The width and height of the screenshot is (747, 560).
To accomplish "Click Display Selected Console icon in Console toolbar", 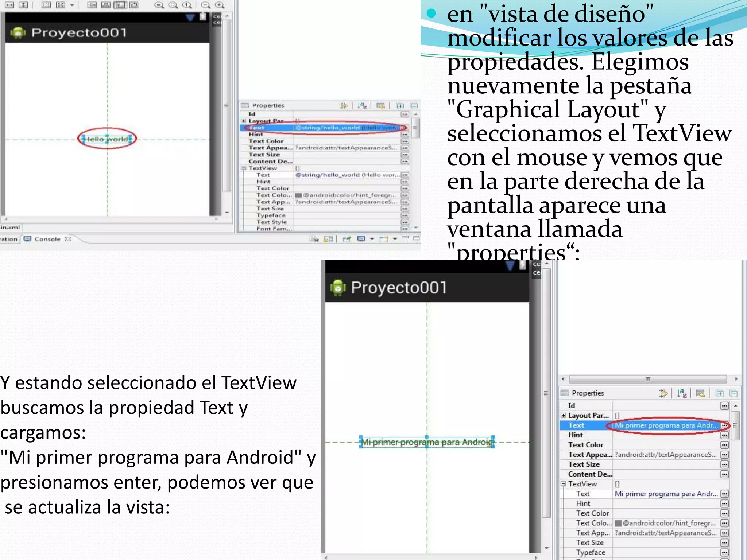I will (x=361, y=239).
